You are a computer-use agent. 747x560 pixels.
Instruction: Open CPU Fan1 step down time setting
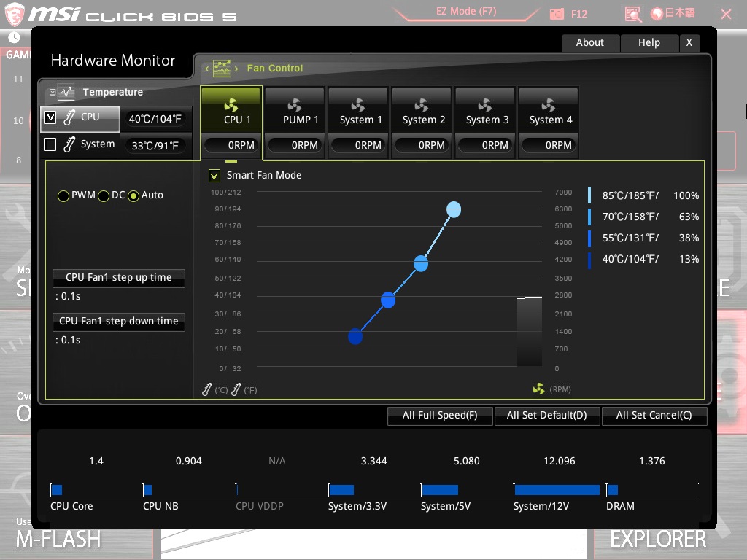pyautogui.click(x=119, y=322)
